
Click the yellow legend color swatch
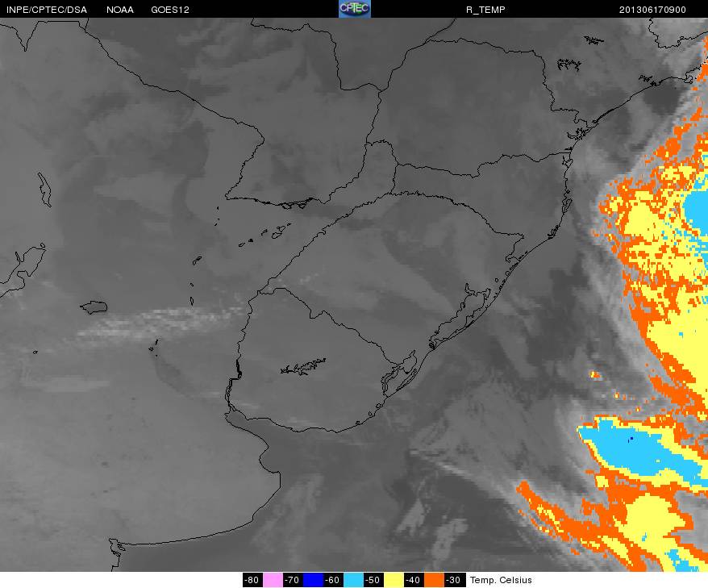point(394,580)
